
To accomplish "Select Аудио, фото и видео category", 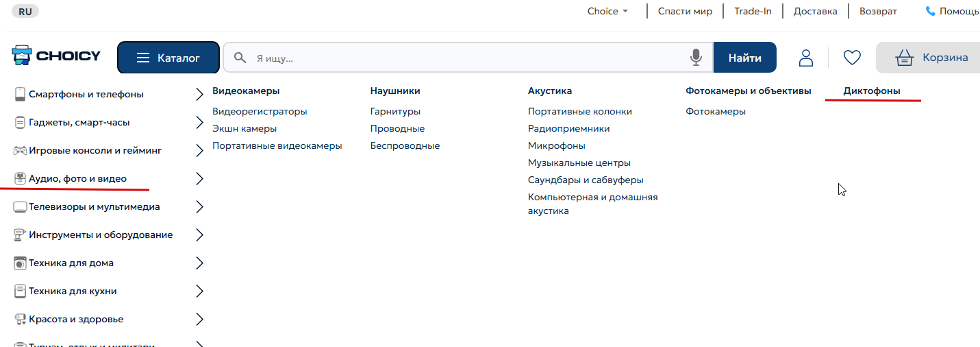I will coord(77,179).
